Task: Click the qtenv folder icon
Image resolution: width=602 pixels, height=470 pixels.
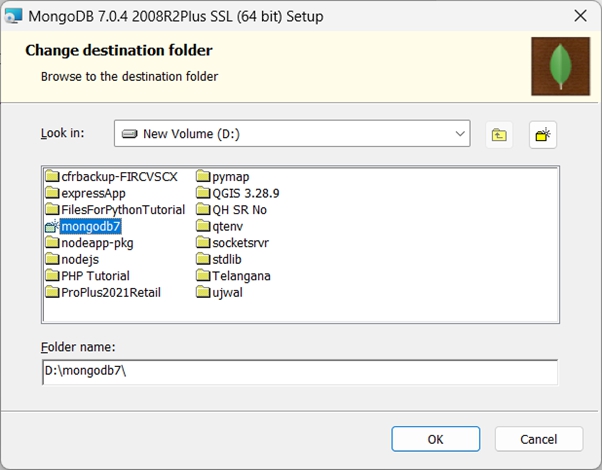Action: (203, 226)
